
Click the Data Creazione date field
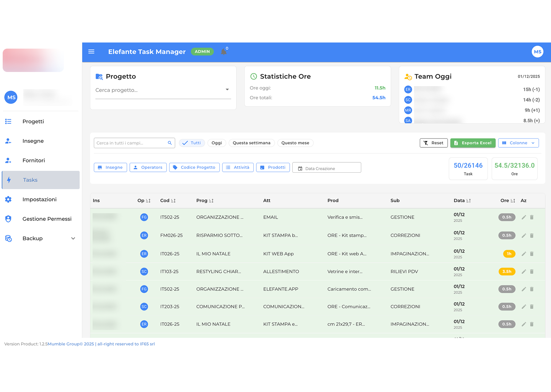[x=327, y=168]
